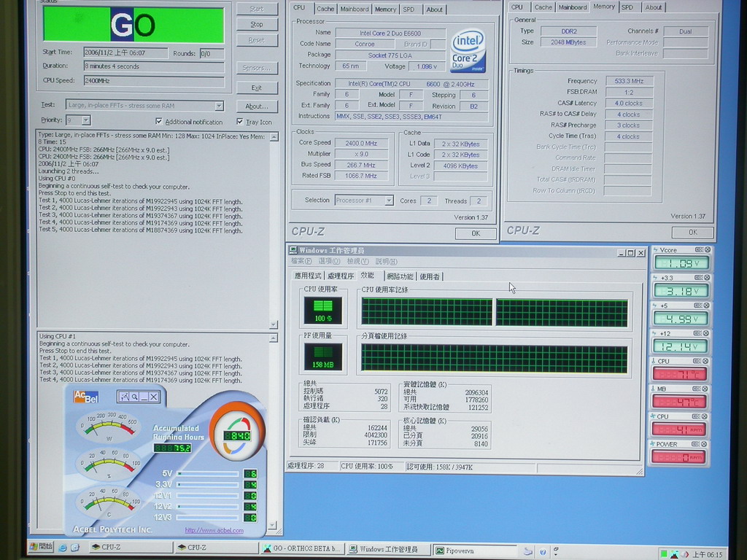Open settings icon on the +12 sensor

pyautogui.click(x=698, y=332)
